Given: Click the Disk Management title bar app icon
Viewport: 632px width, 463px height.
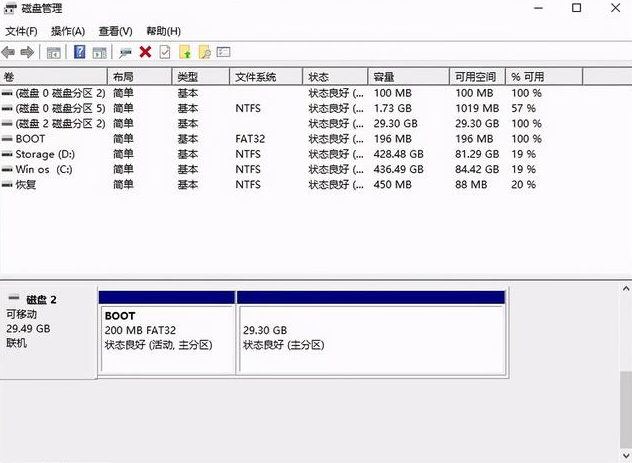Looking at the screenshot, I should [x=10, y=8].
